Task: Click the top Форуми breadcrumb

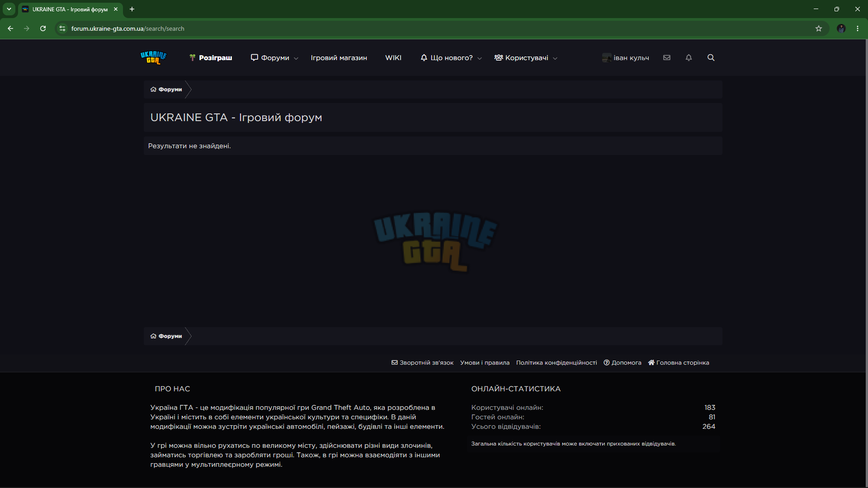Action: [x=166, y=89]
